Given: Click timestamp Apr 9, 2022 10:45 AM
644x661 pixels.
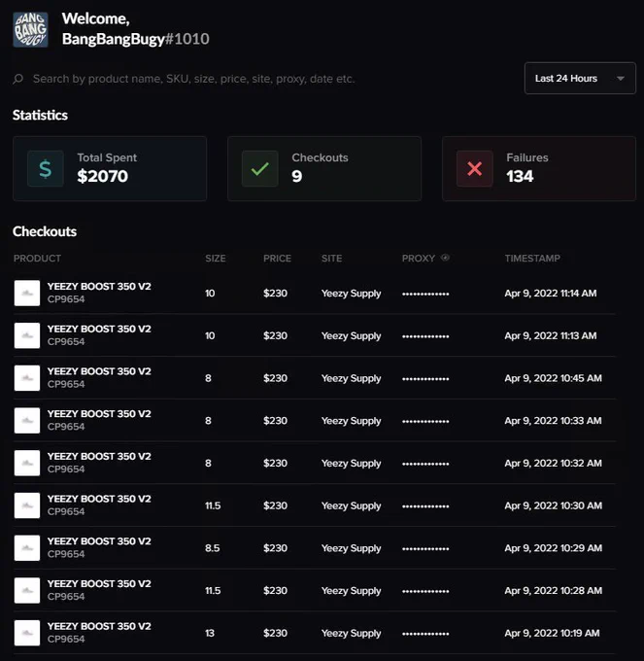Looking at the screenshot, I should coord(553,378).
